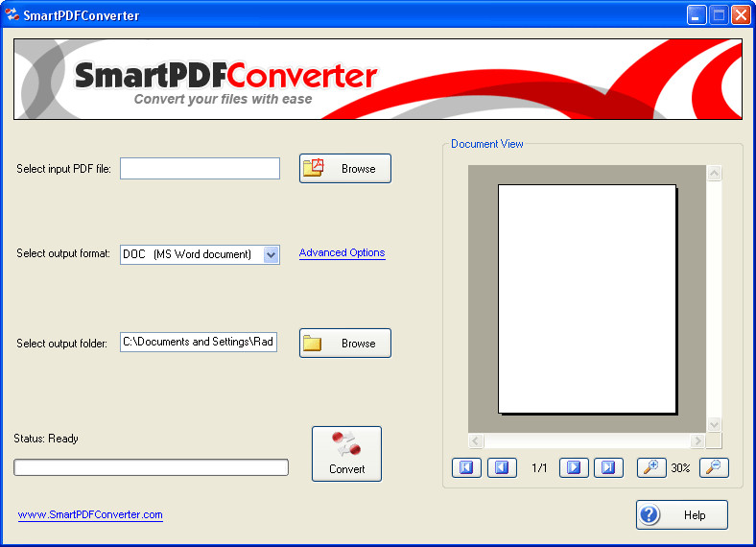Click scroll left arrow in Document View
The height and width of the screenshot is (547, 756).
[476, 440]
